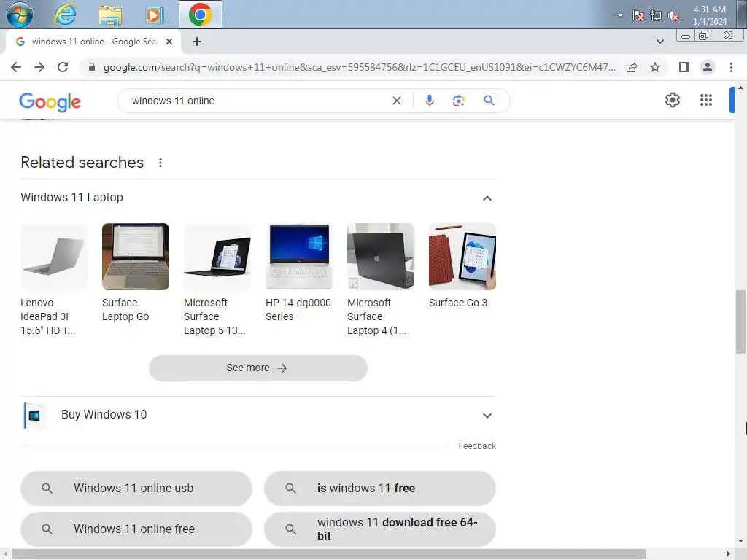Focus the address bar URL
This screenshot has height=560, width=747.
pos(359,67)
